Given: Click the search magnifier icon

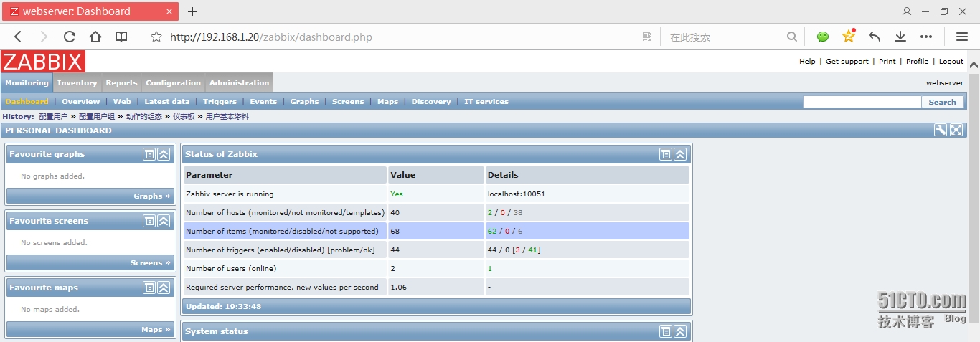Looking at the screenshot, I should pos(791,37).
